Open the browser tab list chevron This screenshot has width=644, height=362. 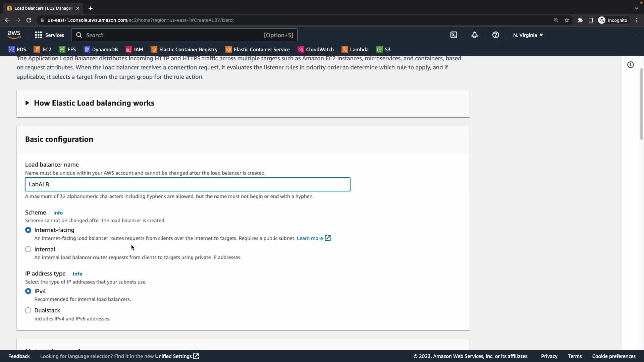636,8
